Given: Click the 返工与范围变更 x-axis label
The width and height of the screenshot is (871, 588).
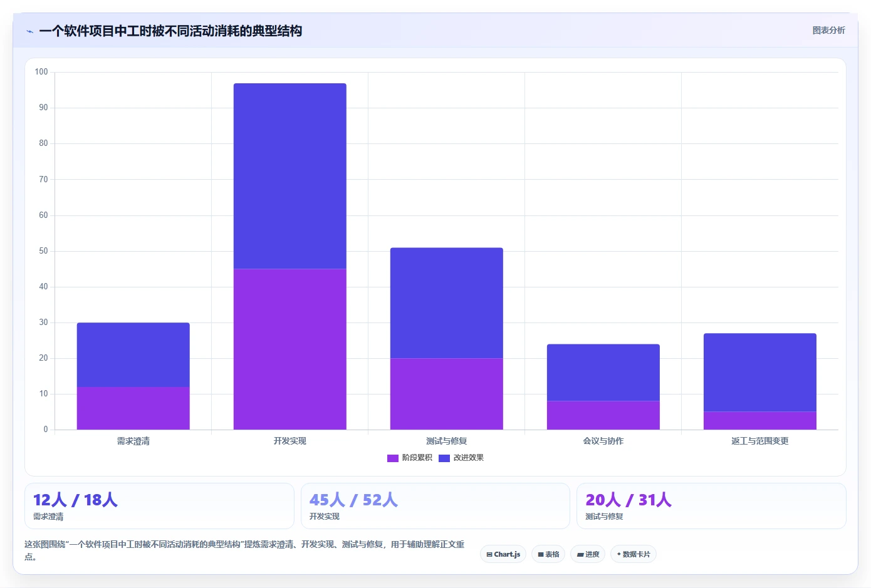Looking at the screenshot, I should [760, 441].
